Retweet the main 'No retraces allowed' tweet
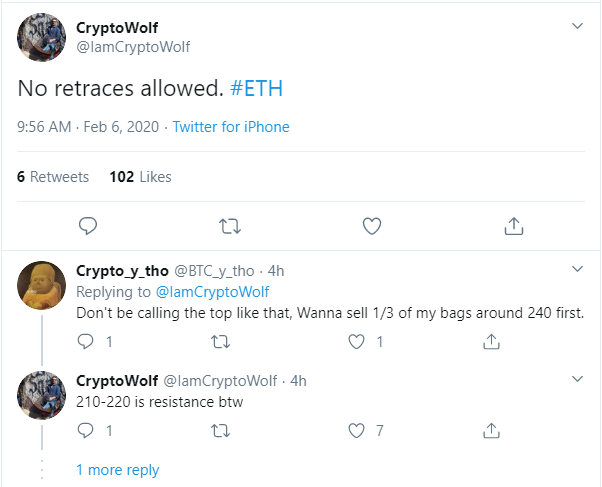602x487 pixels. (230, 226)
